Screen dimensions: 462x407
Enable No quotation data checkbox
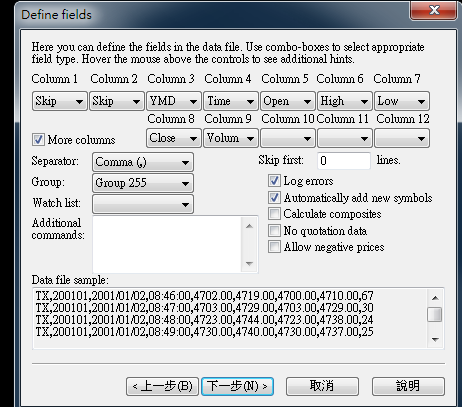pyautogui.click(x=274, y=230)
